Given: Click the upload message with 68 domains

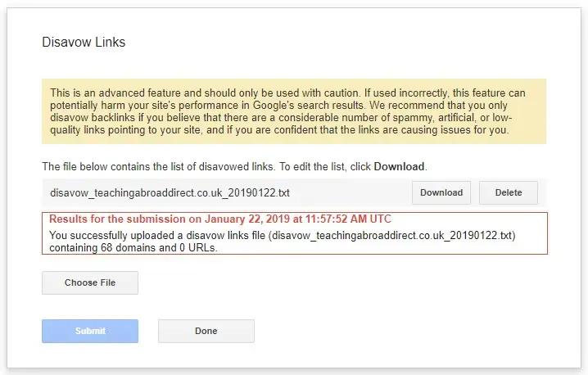Looking at the screenshot, I should [283, 242].
